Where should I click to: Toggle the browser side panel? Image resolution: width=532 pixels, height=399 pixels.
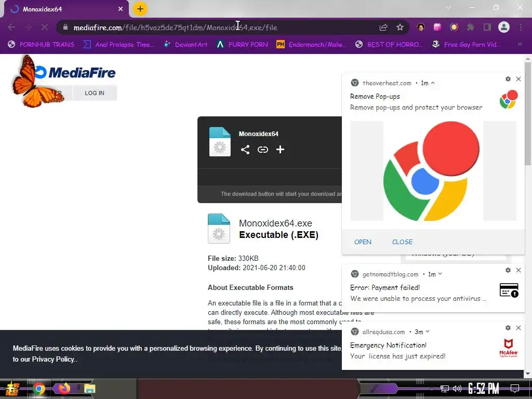[x=487, y=27]
